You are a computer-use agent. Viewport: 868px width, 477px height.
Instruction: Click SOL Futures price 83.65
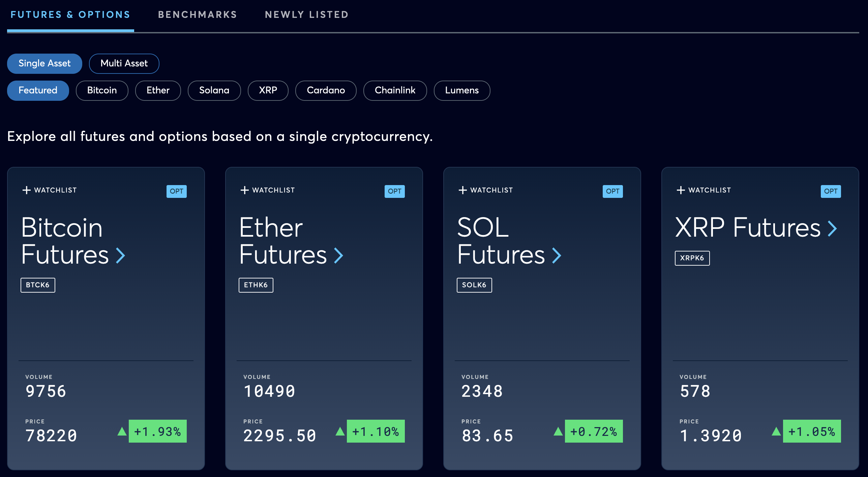[487, 436]
